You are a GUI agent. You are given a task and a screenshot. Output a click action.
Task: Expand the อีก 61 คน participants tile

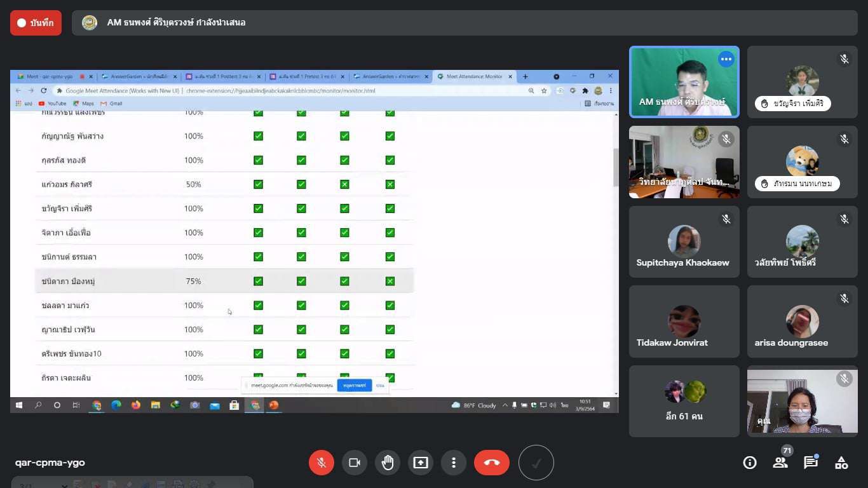click(x=684, y=401)
